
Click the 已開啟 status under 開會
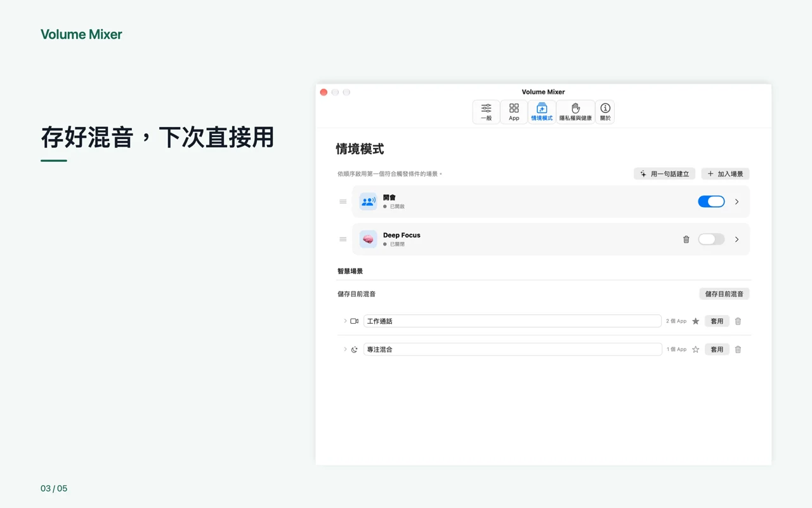click(394, 206)
